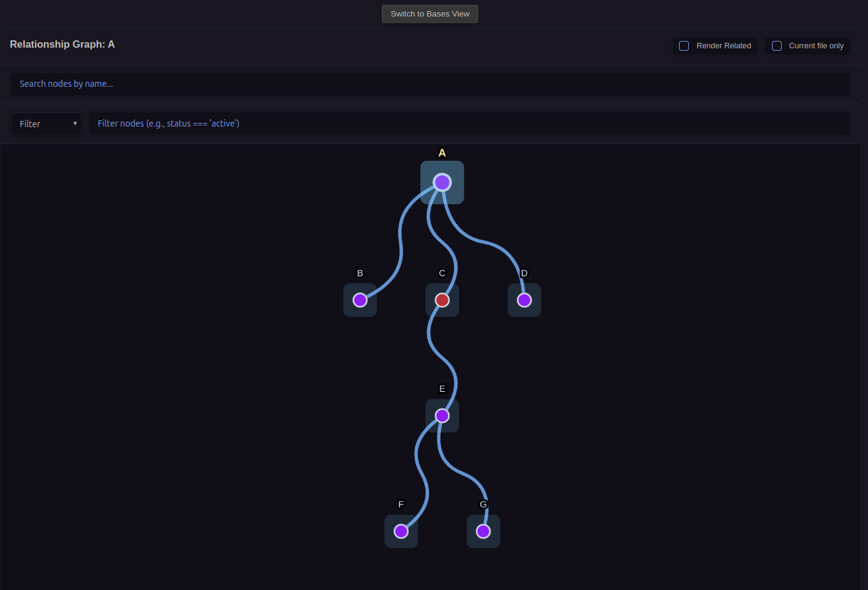Click the root node A circle
Image resolution: width=868 pixels, height=590 pixels.
pos(442,182)
